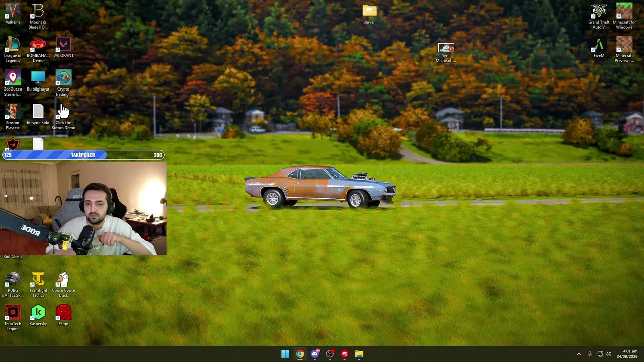Open the Riot Client taskbar icon

pyautogui.click(x=344, y=354)
